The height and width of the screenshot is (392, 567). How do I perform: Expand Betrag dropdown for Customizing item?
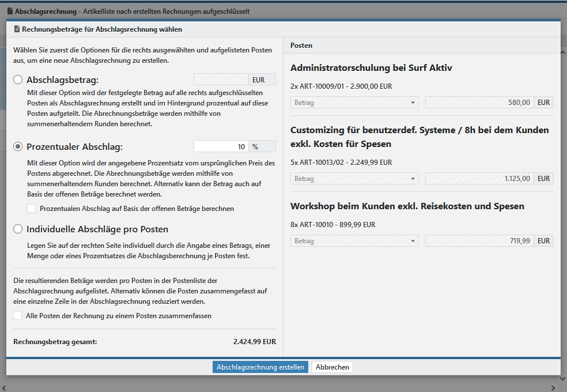click(x=354, y=179)
